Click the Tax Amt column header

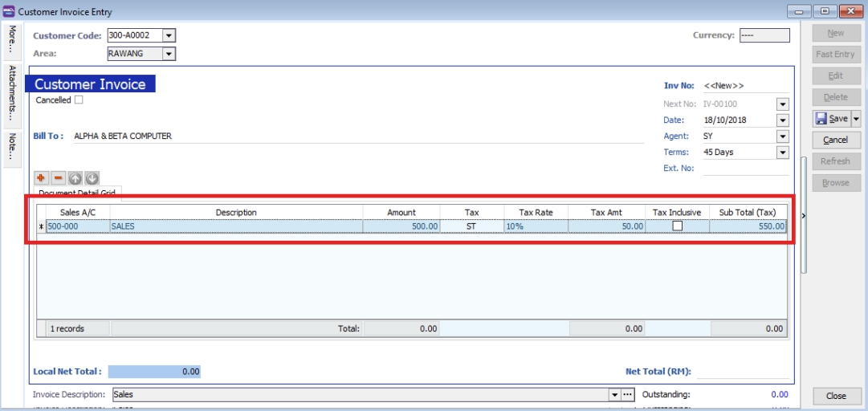coord(607,213)
